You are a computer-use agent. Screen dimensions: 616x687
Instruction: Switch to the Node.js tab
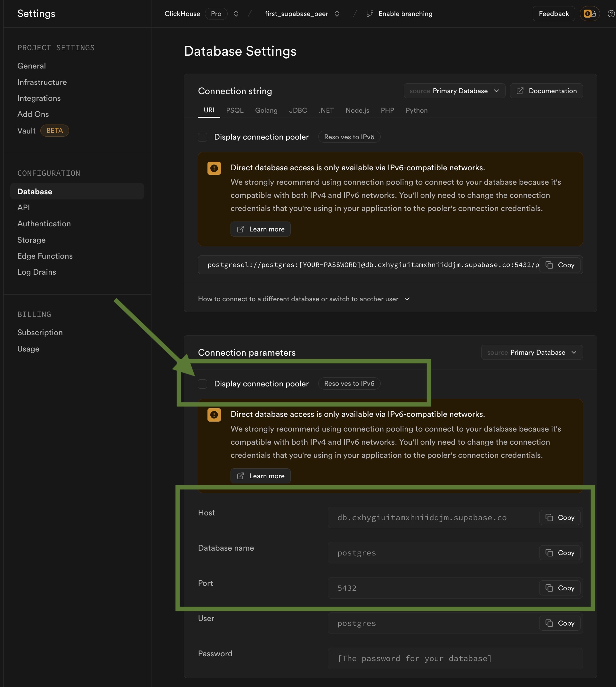pos(357,110)
